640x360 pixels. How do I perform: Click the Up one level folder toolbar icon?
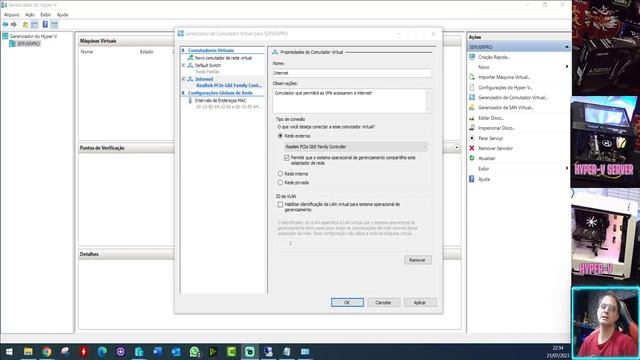[25, 24]
